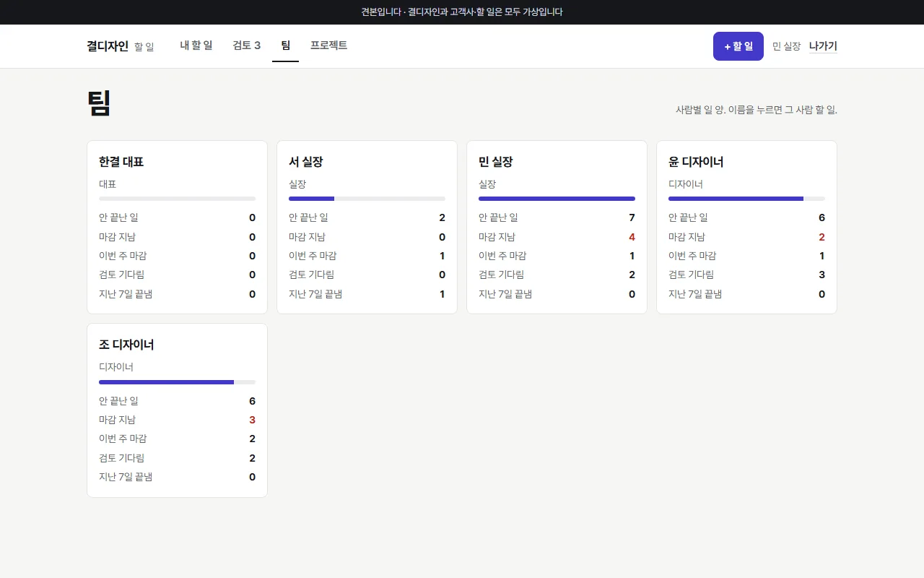Click the 결디자인 logo in header
Screen dimensions: 924x578
[x=108, y=46]
